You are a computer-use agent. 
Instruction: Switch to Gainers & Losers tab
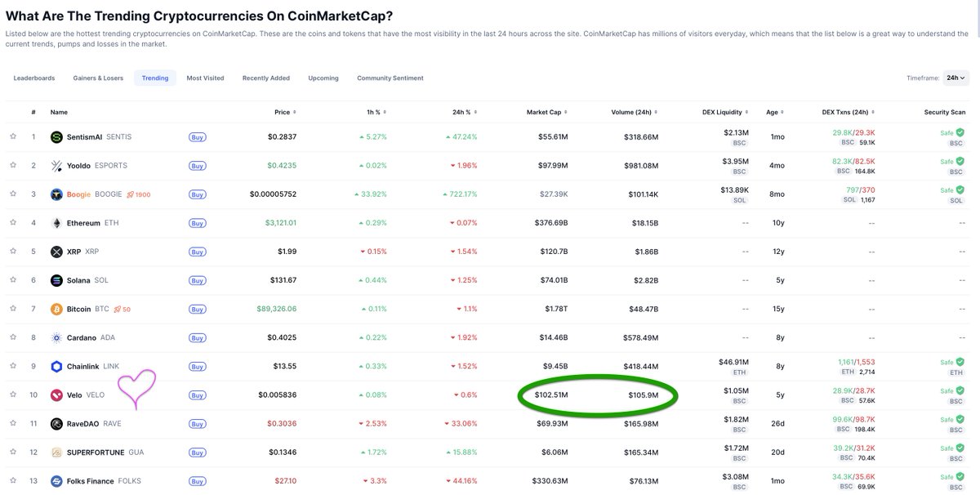[x=98, y=78]
